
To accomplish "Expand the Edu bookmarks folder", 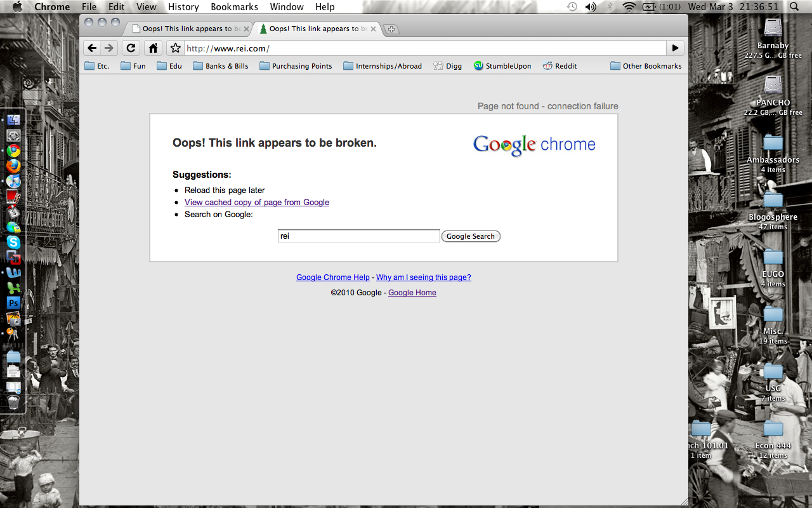I will point(169,66).
